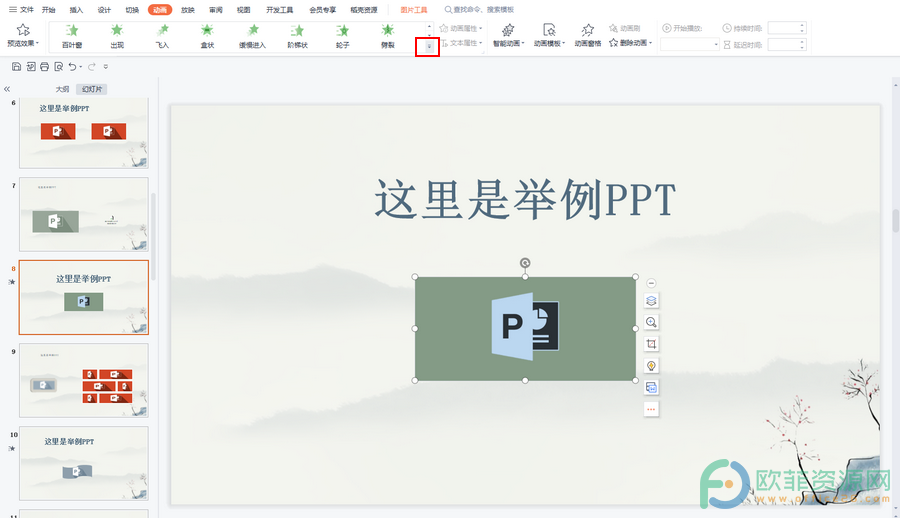Click the undo arrow icon
The width and height of the screenshot is (900, 518).
(72, 67)
